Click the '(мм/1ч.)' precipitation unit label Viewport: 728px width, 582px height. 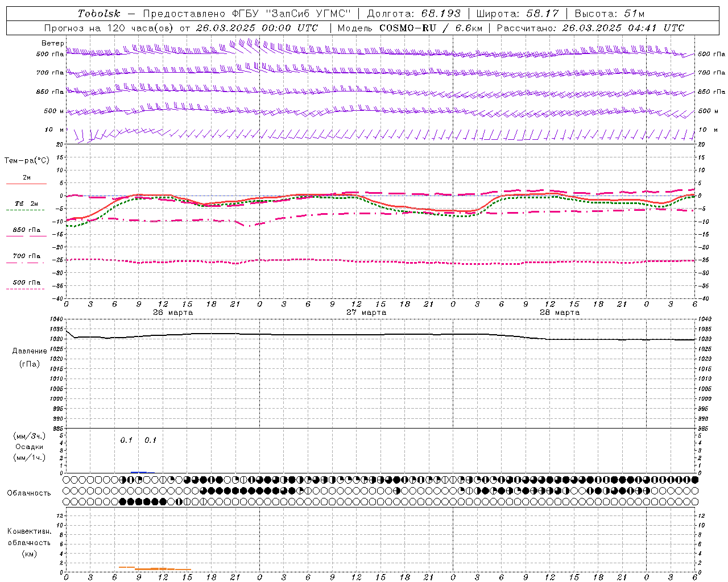point(30,458)
